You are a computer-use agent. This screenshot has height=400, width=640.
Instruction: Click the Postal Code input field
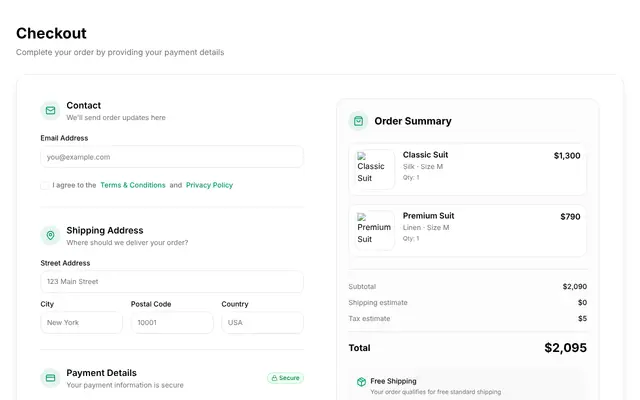coord(172,322)
